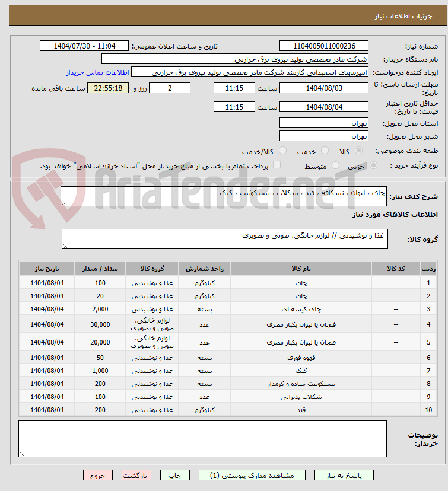Open مشاهده مدارک پیوستی (1) button
This screenshot has width=448, height=491.
coord(252,476)
